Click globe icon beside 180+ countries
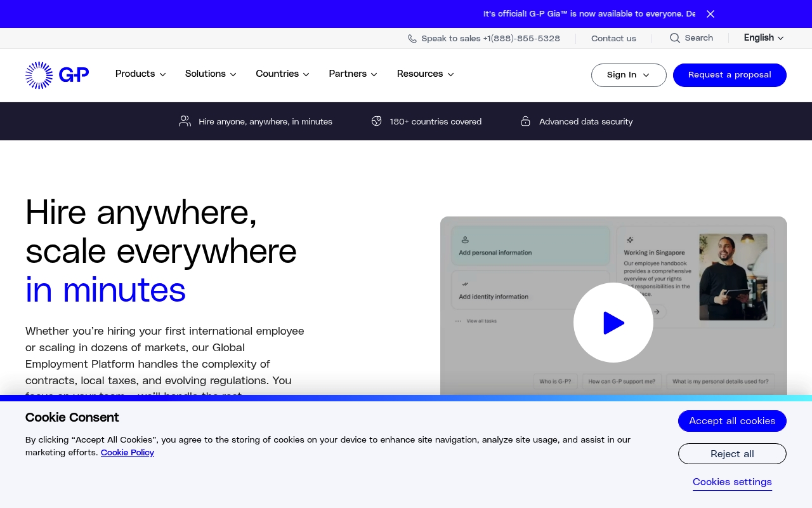 click(377, 121)
